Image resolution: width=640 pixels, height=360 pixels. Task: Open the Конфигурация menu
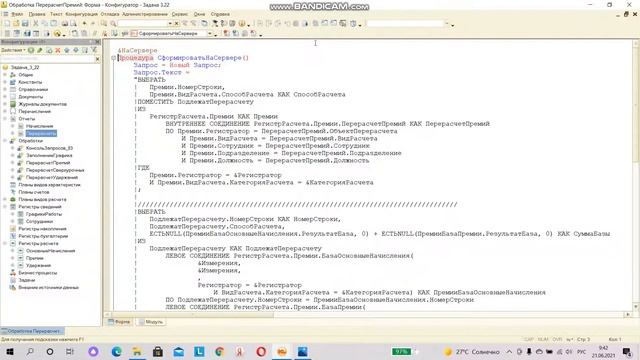click(x=82, y=14)
